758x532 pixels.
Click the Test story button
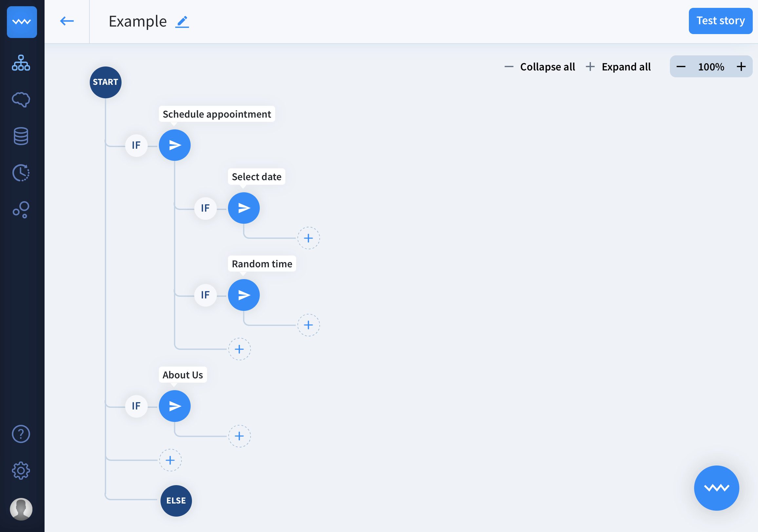click(720, 21)
